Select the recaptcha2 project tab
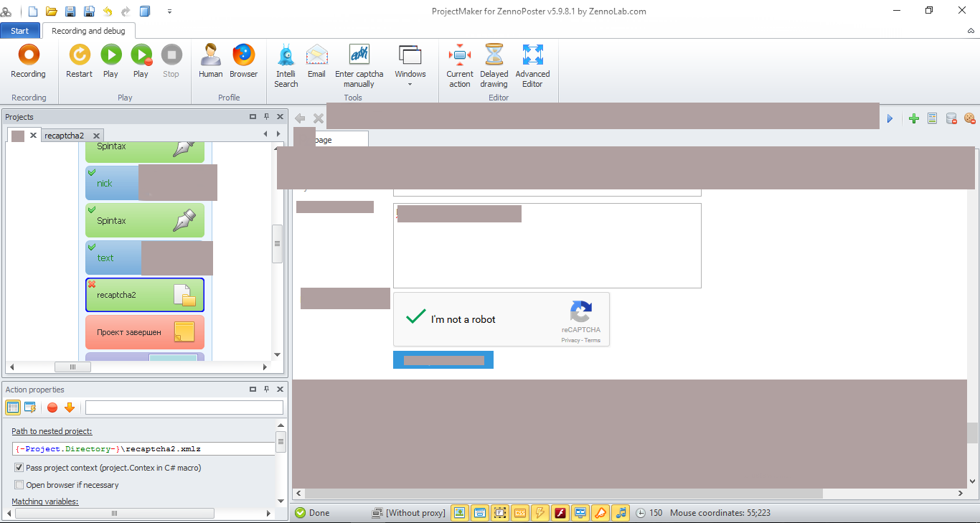 [x=64, y=135]
